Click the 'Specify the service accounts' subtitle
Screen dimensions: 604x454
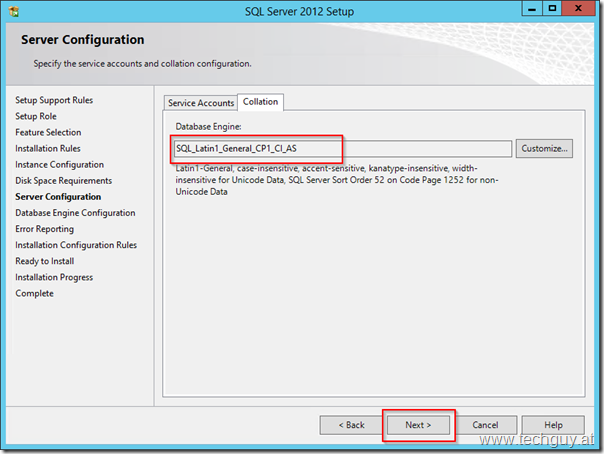click(x=142, y=64)
